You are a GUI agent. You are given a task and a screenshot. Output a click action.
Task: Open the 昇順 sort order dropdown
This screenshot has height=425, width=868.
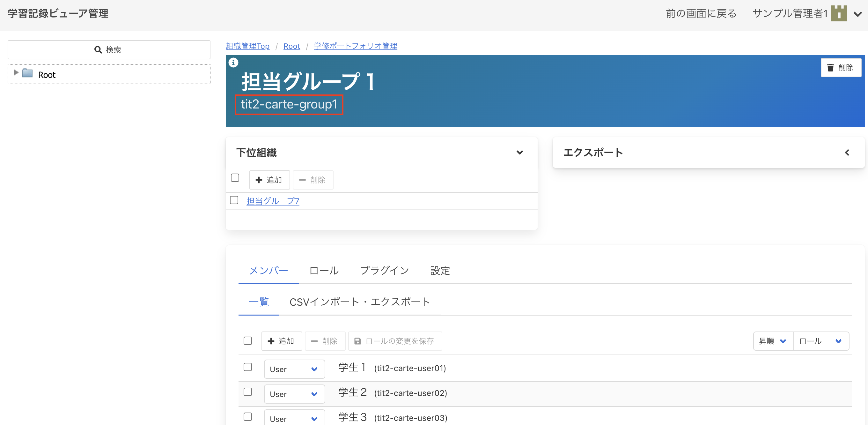tap(773, 341)
